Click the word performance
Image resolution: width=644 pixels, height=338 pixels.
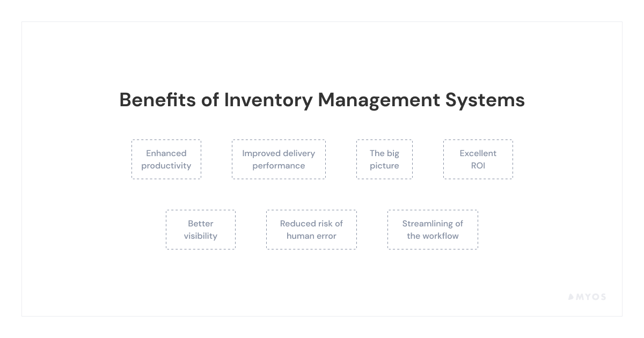pos(279,166)
